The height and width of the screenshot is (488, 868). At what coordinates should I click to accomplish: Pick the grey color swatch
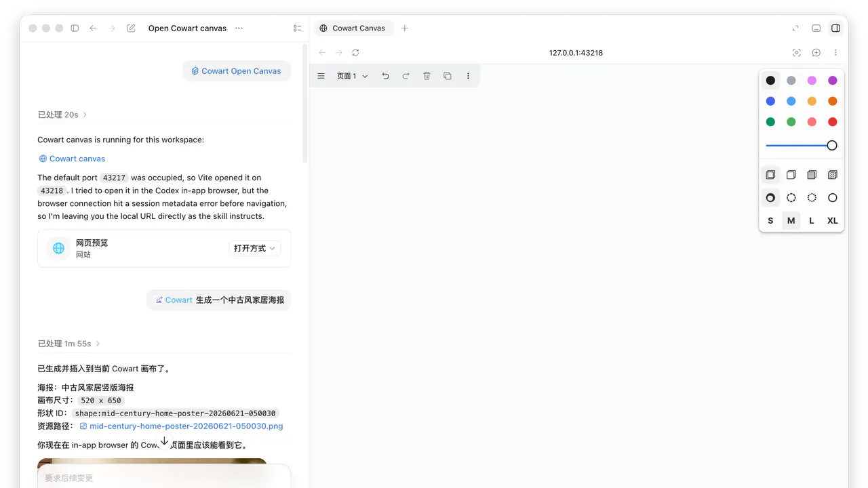tap(791, 81)
